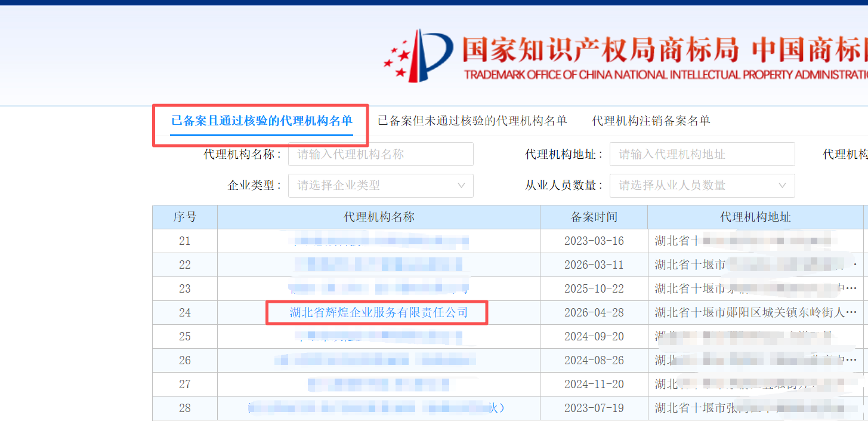This screenshot has height=421, width=868.
Task: Focus the 代理机构地址 input field
Action: click(x=702, y=154)
